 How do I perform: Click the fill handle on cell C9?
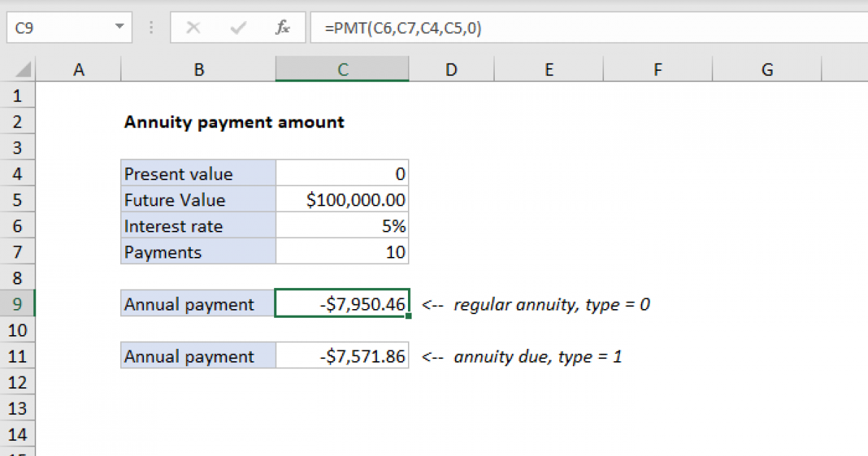click(x=409, y=315)
